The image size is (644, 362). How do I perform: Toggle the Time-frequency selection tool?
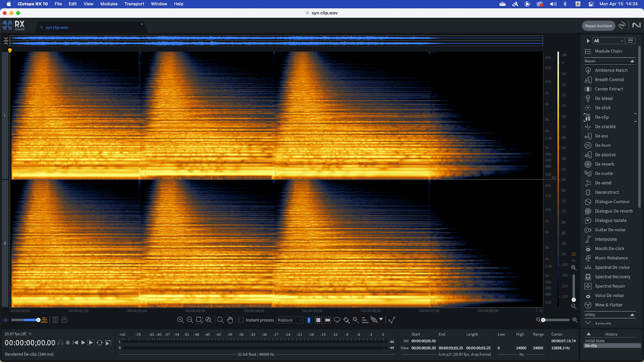[318, 320]
